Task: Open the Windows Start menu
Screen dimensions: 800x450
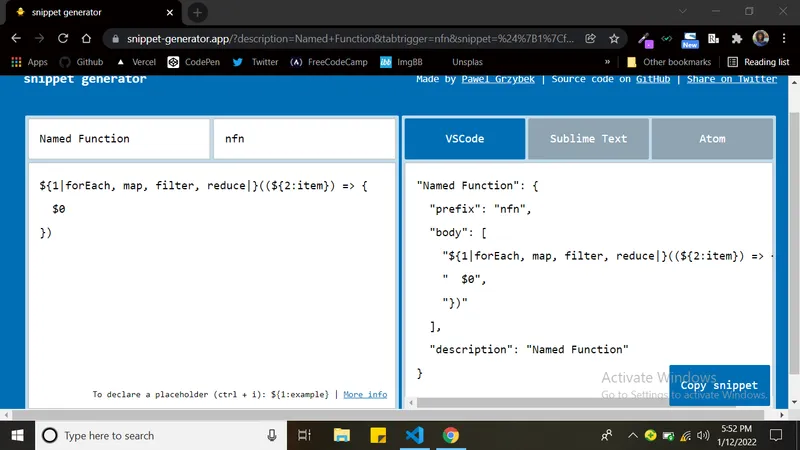Action: 17,436
